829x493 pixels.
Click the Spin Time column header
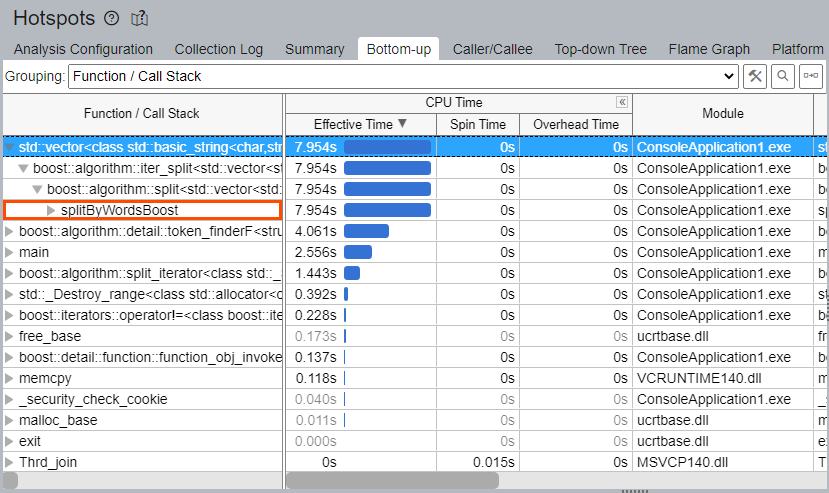477,124
